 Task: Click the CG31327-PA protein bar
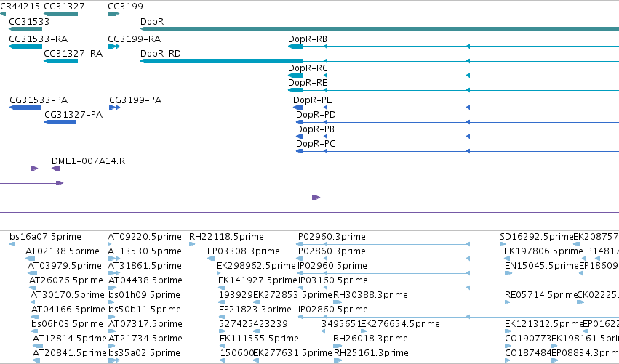coord(60,122)
